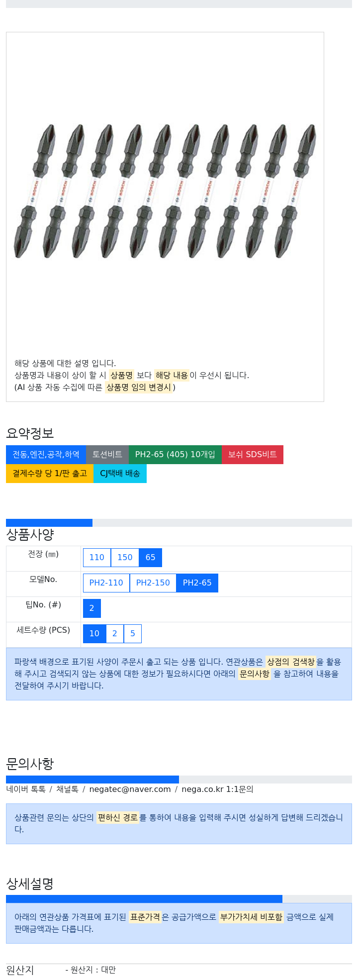
Task: Click the 전동,엔진,공작,하역 category tag
Action: pyautogui.click(x=46, y=455)
